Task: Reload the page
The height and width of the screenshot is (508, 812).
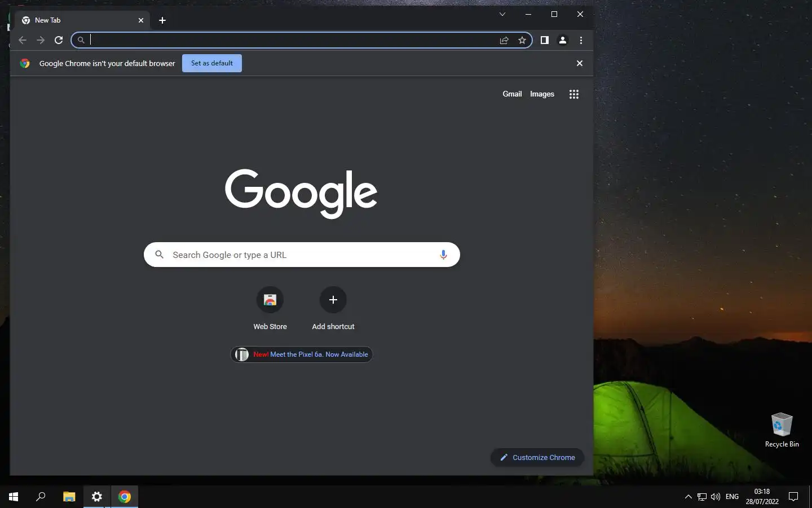Action: (59, 40)
